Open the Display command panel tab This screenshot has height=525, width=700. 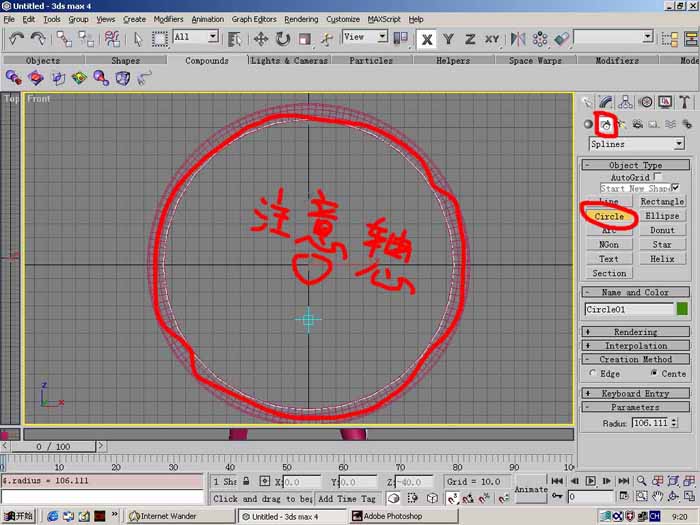665,102
